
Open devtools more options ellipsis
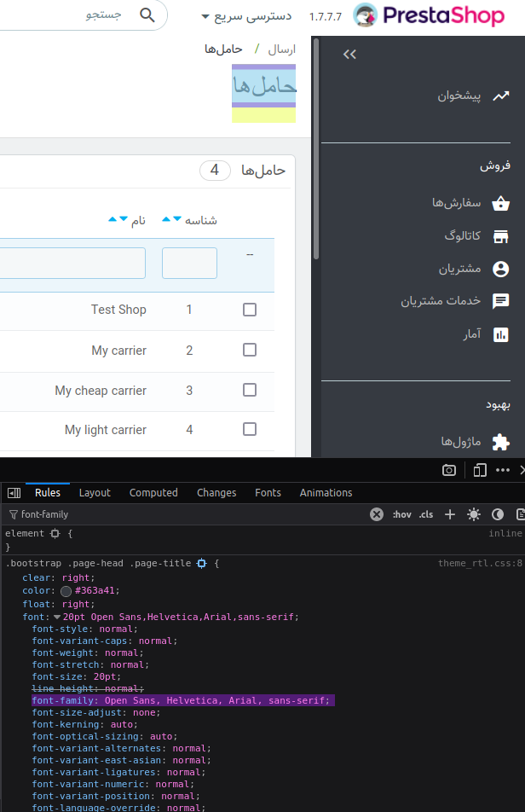coord(503,470)
